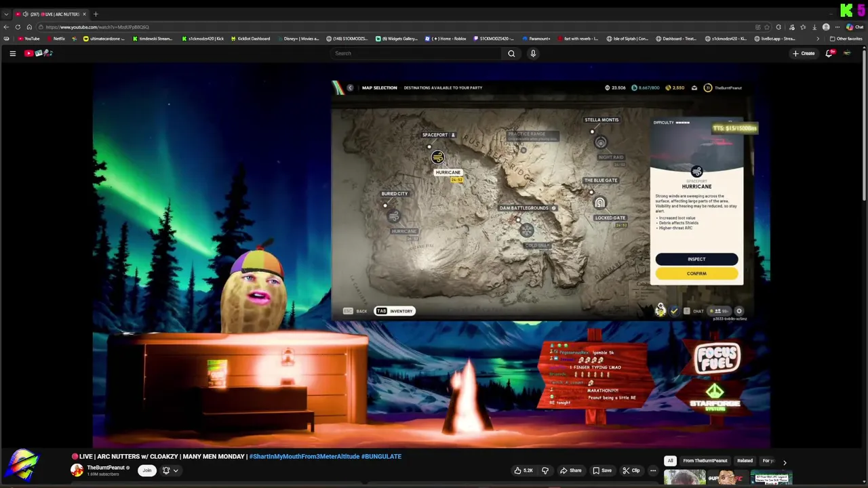Share the video
The width and height of the screenshot is (868, 488).
point(571,470)
